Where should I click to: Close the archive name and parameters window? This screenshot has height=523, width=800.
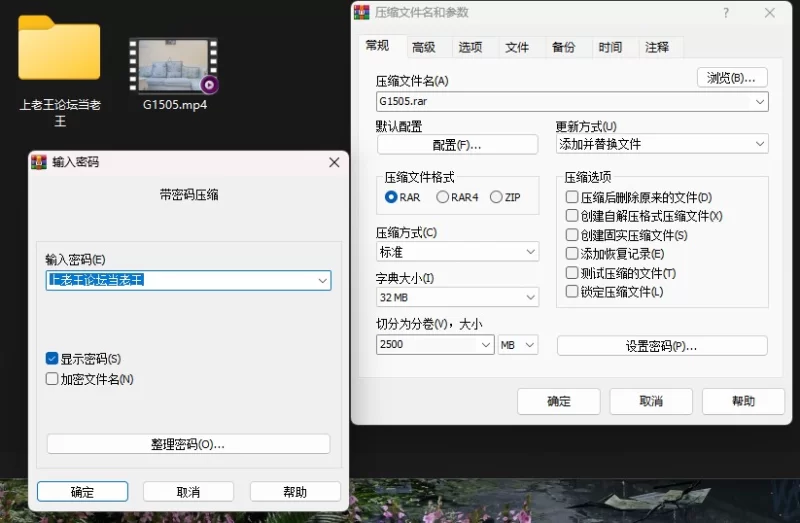[x=770, y=13]
